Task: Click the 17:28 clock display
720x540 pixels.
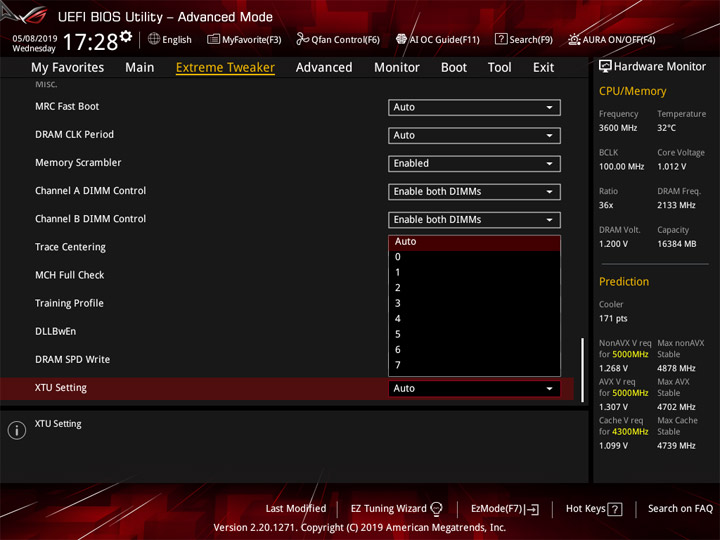Action: click(90, 42)
